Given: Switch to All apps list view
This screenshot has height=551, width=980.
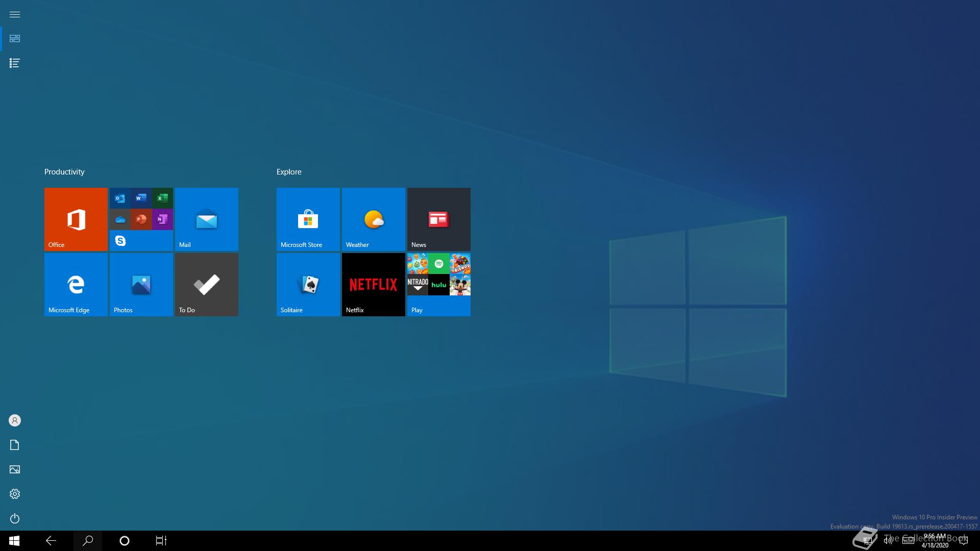Looking at the screenshot, I should coord(15,63).
